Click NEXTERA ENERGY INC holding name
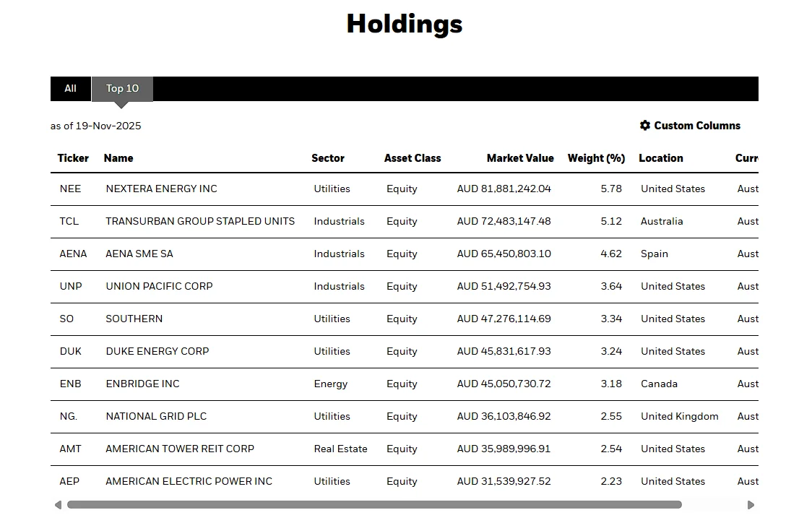The width and height of the screenshot is (812, 523). (161, 189)
